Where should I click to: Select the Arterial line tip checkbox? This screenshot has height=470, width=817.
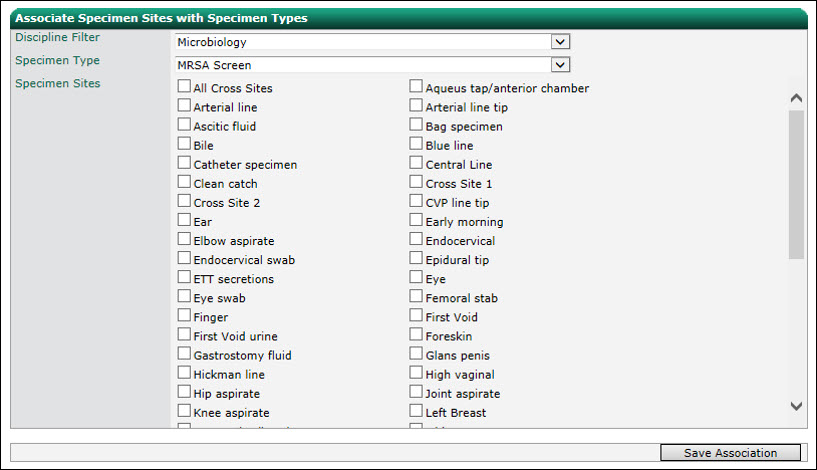click(416, 105)
